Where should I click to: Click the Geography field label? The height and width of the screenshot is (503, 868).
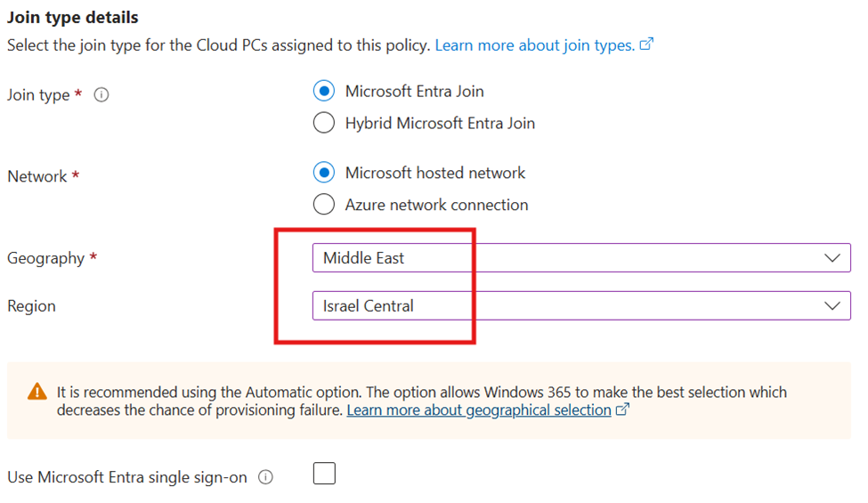pyautogui.click(x=46, y=258)
